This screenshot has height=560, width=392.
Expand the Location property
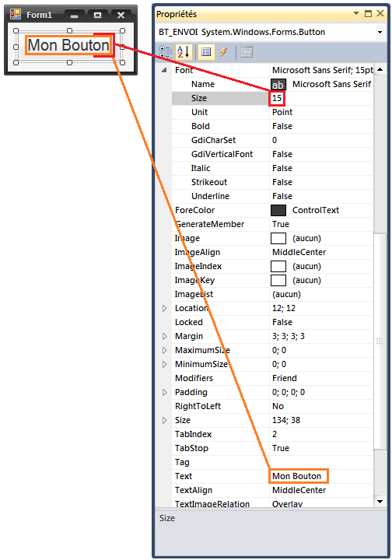[x=165, y=308]
